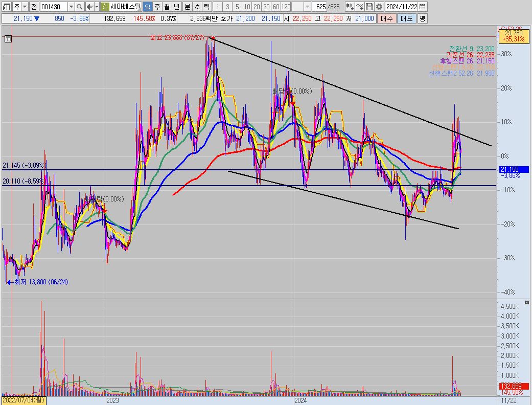532x405 pixels.
Task: Select the 3 interval button
Action: point(227,7)
